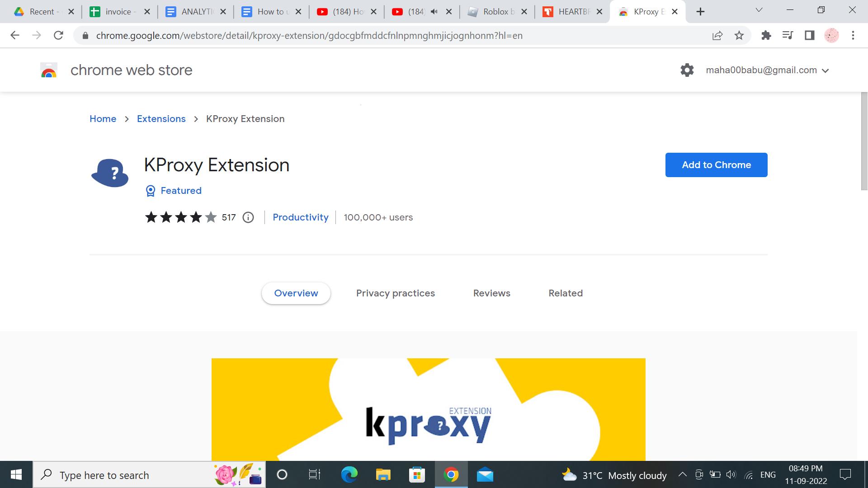Toggle Chrome side panel icon
Image resolution: width=868 pixels, height=488 pixels.
click(x=810, y=35)
